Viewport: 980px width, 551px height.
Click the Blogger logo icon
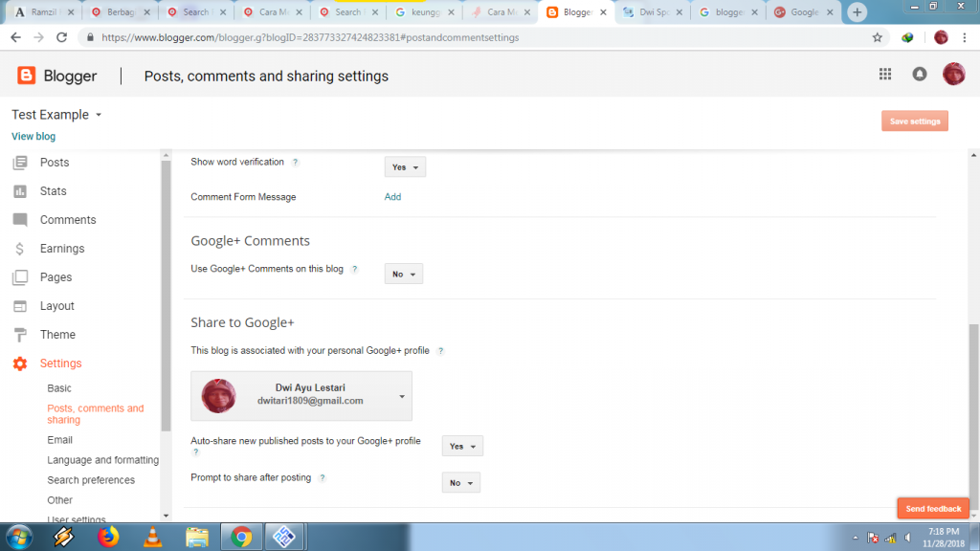pos(26,76)
